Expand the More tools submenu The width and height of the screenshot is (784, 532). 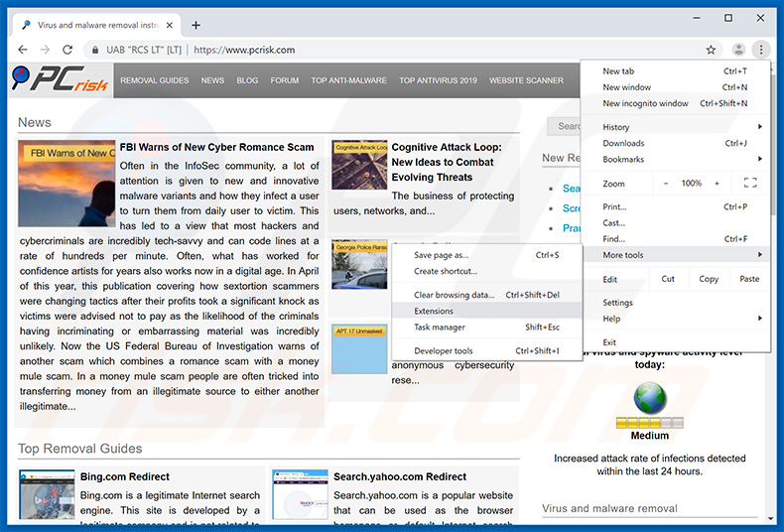pos(675,254)
